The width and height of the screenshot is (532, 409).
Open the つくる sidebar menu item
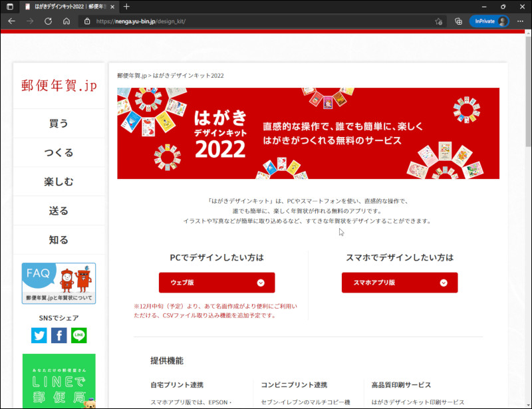[59, 153]
